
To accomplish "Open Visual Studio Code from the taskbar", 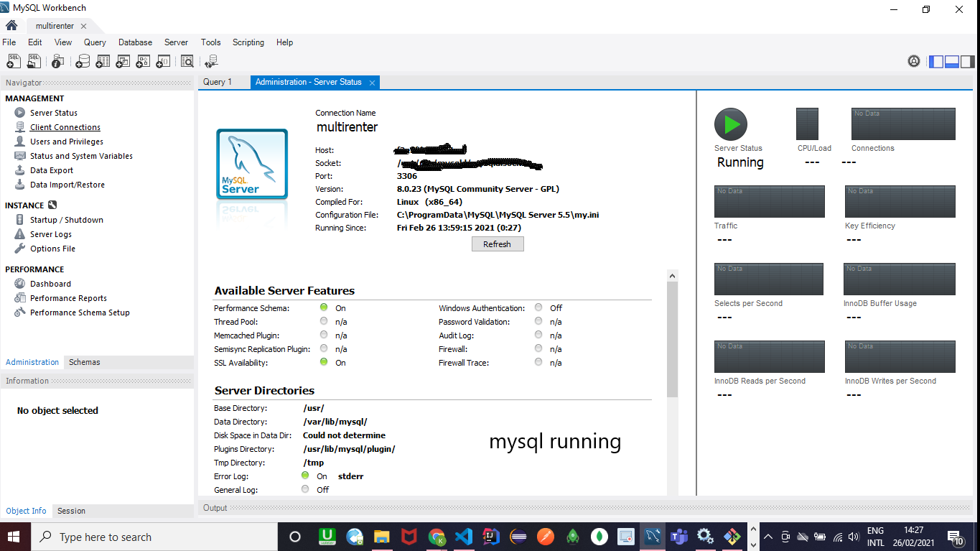I will 464,537.
